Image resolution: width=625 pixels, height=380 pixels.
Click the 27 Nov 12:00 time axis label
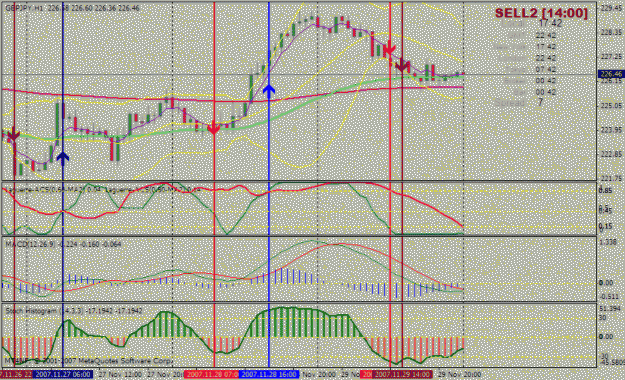point(120,374)
